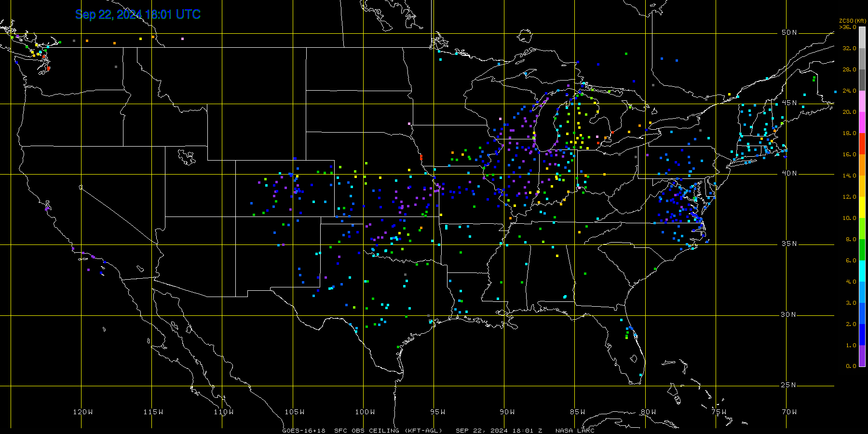Pick the sky blue swatch between 3.0 and 4.0
The height and width of the screenshot is (434, 868).
862,292
